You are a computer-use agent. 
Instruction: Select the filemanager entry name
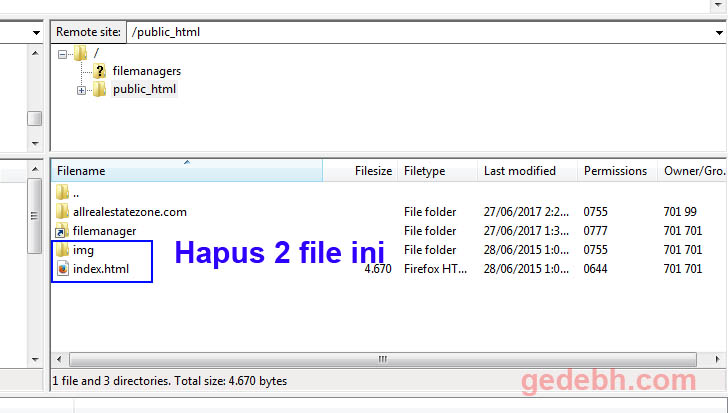(104, 231)
